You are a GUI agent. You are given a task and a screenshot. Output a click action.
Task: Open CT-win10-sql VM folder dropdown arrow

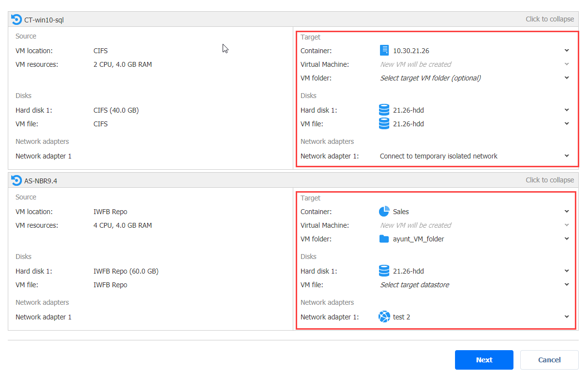(x=567, y=78)
